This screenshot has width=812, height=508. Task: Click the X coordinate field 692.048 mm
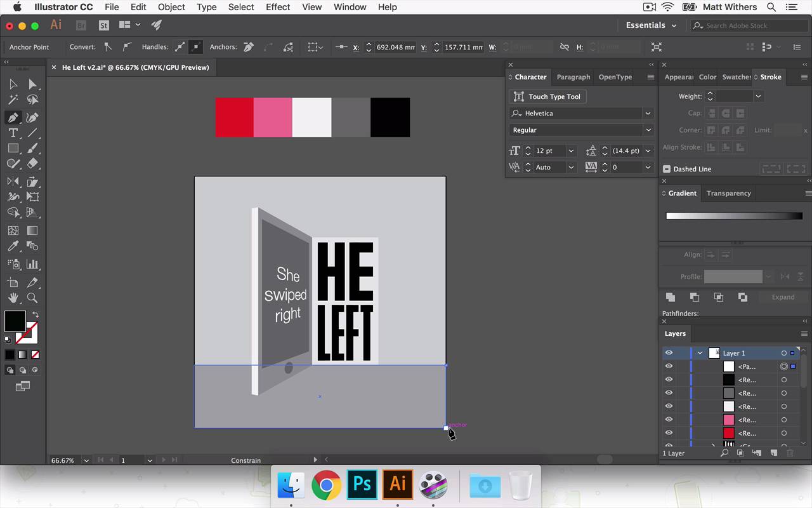(x=395, y=47)
